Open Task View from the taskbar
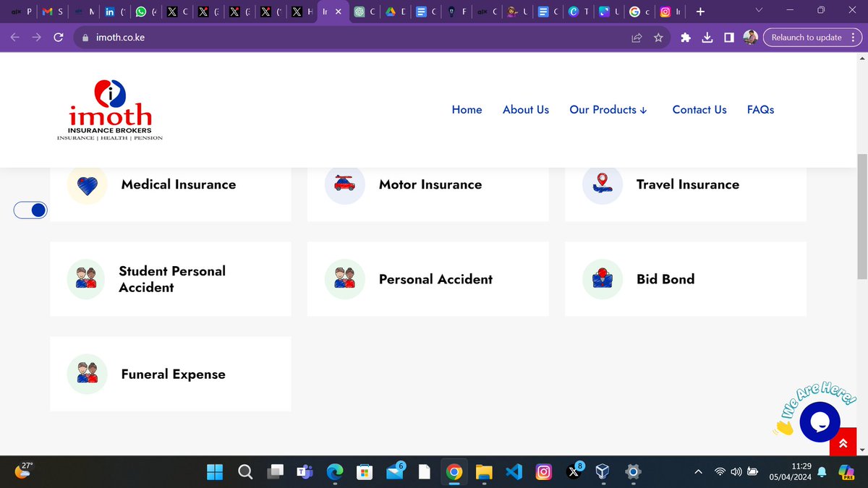The image size is (868, 488). (x=275, y=472)
